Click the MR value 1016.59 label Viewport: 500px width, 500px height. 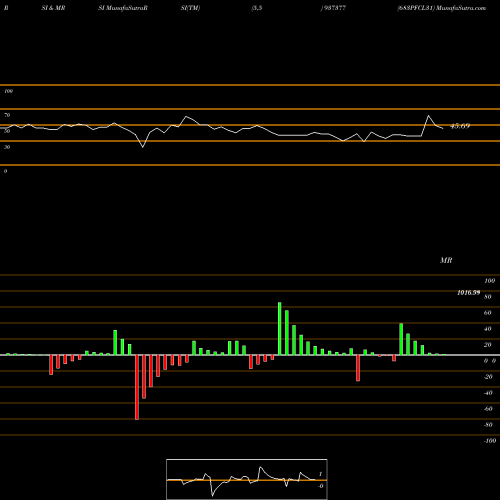coord(468,293)
